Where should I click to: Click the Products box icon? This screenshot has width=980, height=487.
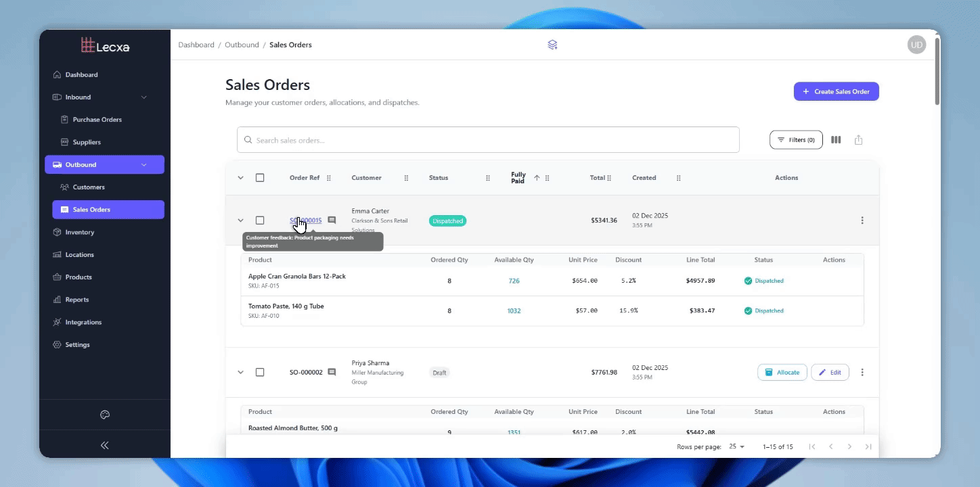(57, 277)
